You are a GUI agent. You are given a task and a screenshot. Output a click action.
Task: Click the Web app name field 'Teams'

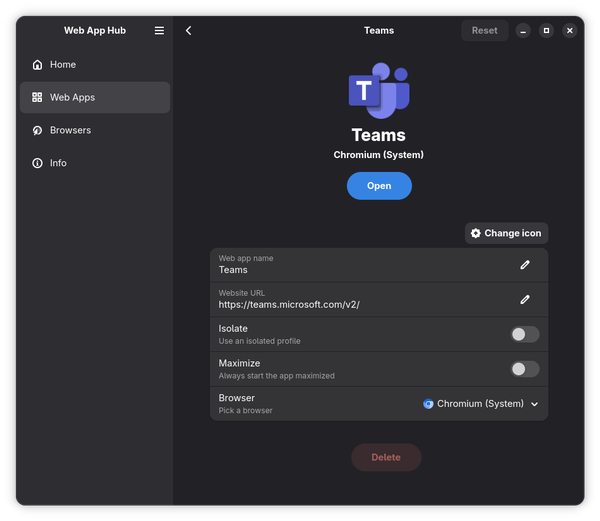[379, 265]
